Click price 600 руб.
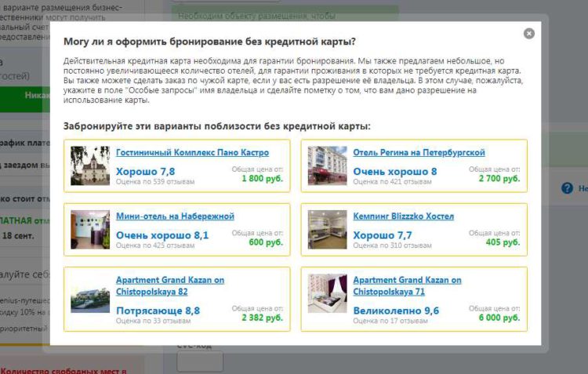 266,242
